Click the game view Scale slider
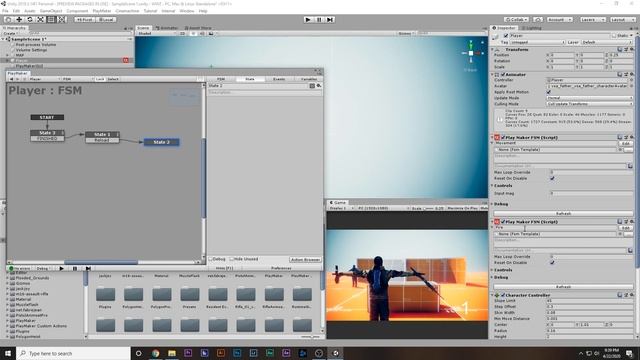Screen dimensions: 640x360 429,208
